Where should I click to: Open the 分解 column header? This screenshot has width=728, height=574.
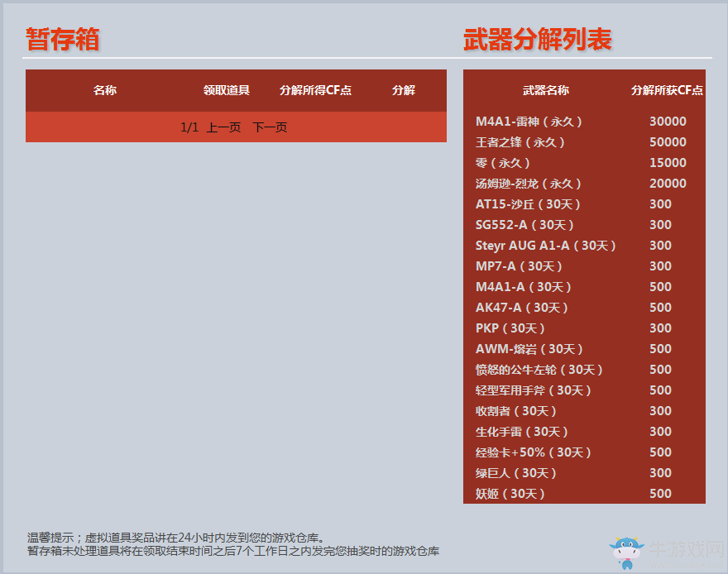click(x=404, y=91)
